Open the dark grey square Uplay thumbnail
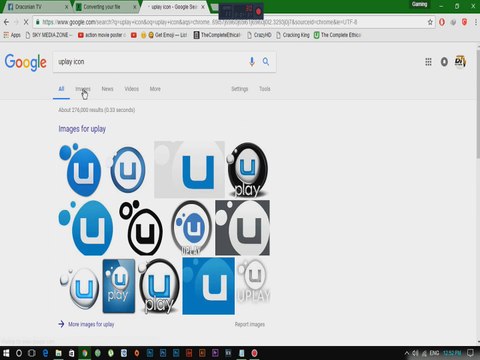480x360 pixels. pyautogui.click(x=242, y=228)
